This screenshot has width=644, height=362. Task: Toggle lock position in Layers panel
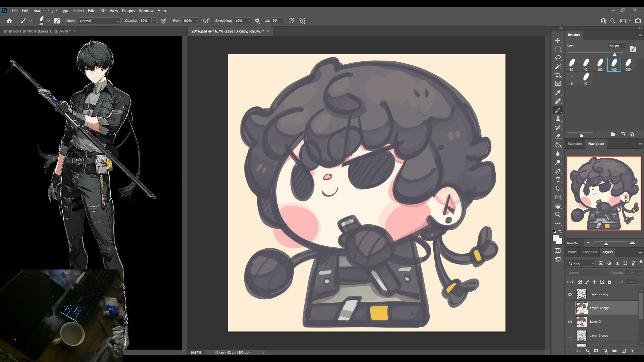[594, 282]
